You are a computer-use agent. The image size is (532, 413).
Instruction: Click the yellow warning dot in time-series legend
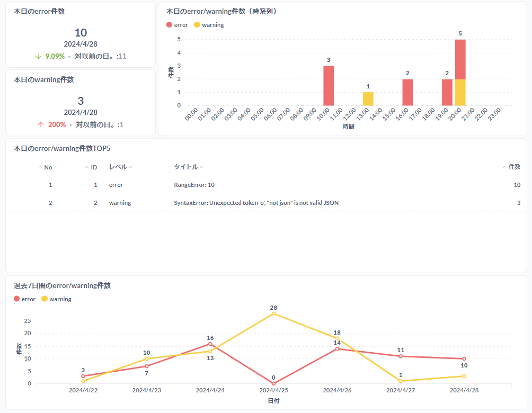tap(197, 25)
